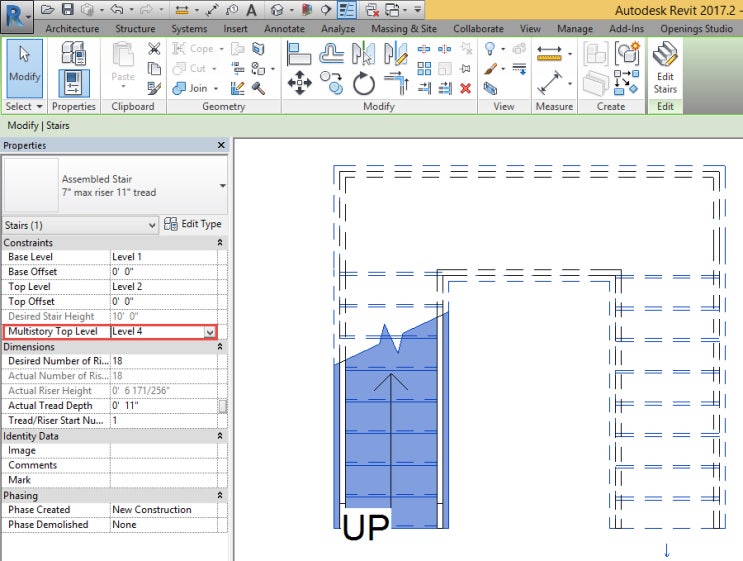
Task: Collapse the Dimensions section
Action: (220, 347)
